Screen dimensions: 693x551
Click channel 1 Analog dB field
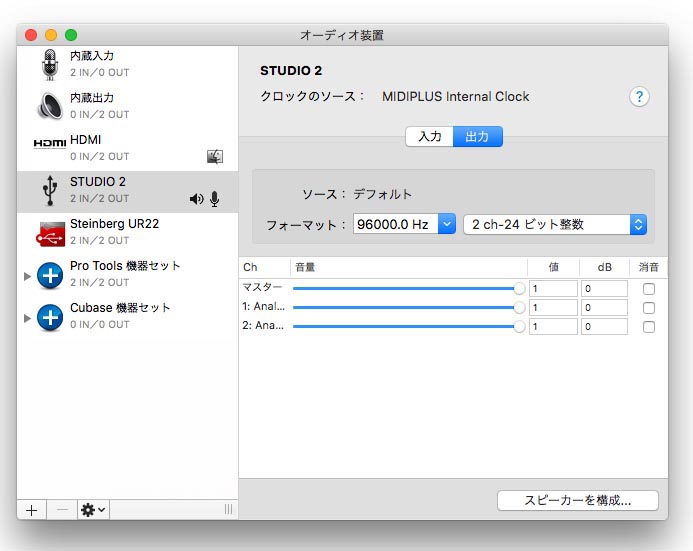(604, 308)
